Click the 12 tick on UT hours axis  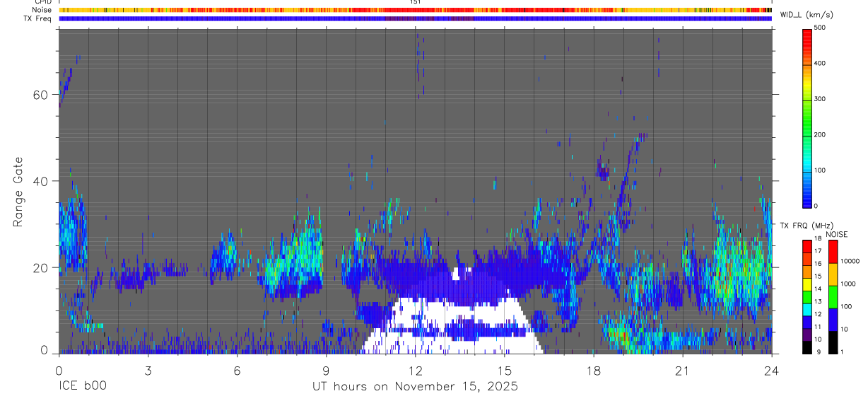tap(416, 371)
